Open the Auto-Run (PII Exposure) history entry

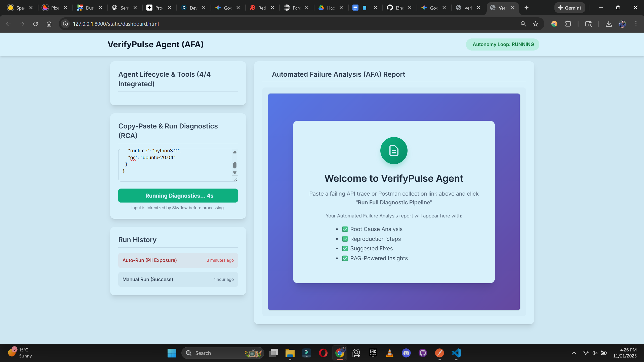[178, 260]
